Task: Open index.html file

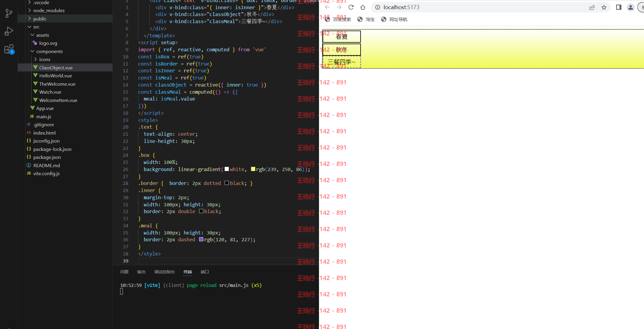Action: (x=65, y=133)
